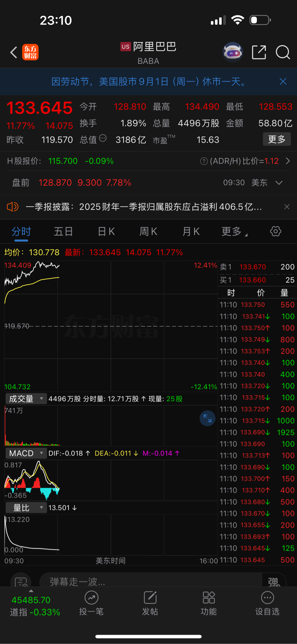Open the 量比 indicator dropdown
Viewport: 297px width, 644px height.
(x=26, y=507)
